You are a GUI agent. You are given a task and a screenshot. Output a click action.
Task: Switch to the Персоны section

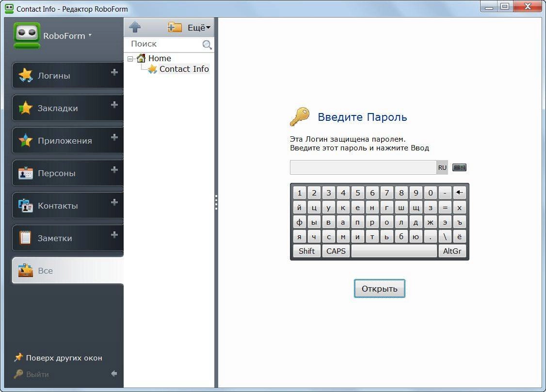pyautogui.click(x=68, y=173)
